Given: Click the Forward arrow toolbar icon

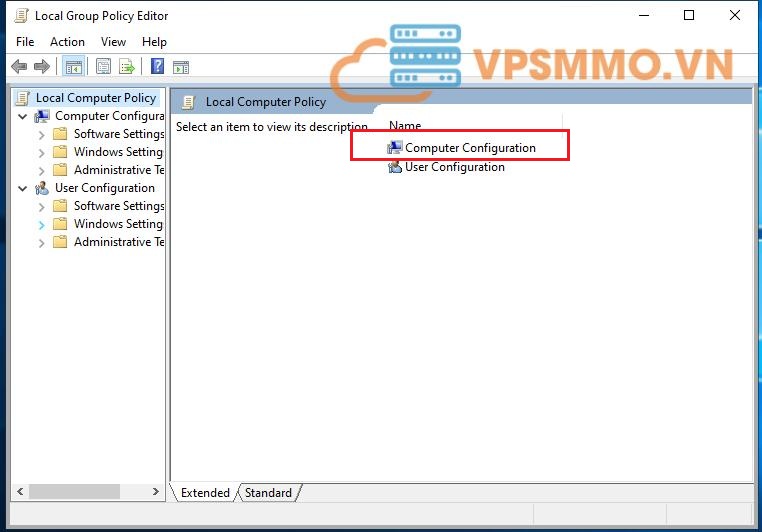Looking at the screenshot, I should (x=41, y=67).
